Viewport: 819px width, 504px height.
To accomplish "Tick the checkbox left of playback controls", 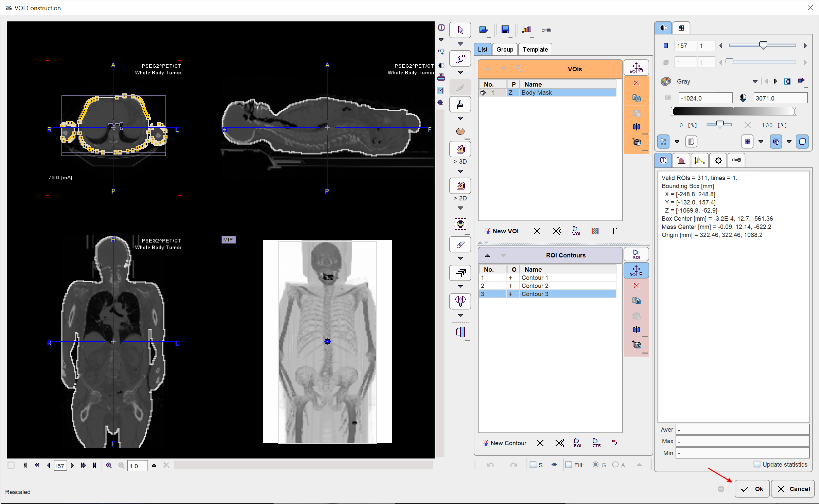I will [x=11, y=465].
